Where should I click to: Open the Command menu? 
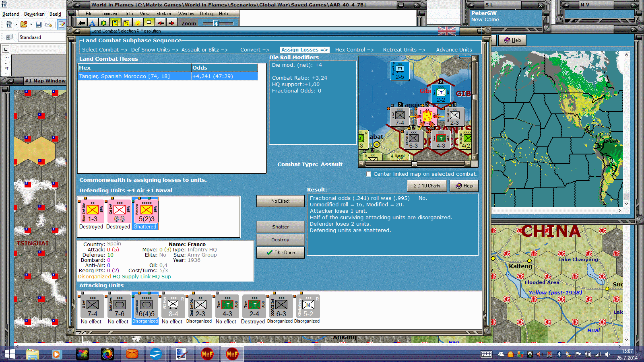(x=109, y=14)
